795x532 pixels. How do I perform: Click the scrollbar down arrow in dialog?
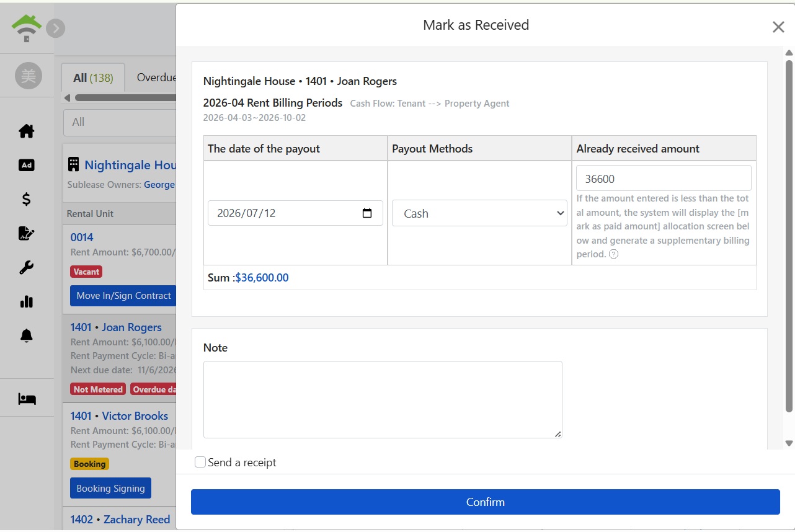coord(789,443)
